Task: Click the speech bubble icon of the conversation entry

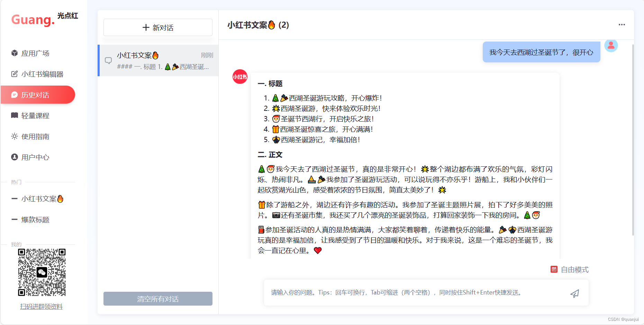Action: [108, 60]
